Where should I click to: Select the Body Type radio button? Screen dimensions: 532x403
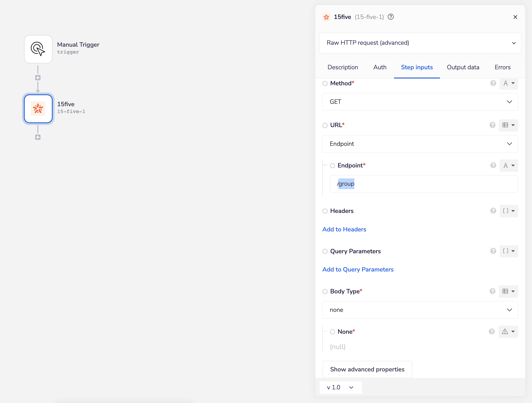325,291
